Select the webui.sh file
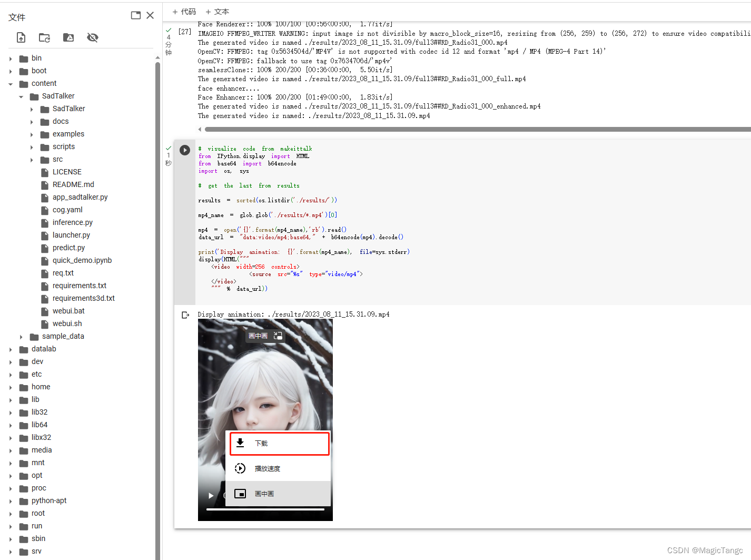Screen dimensions: 751x560 click(67, 323)
